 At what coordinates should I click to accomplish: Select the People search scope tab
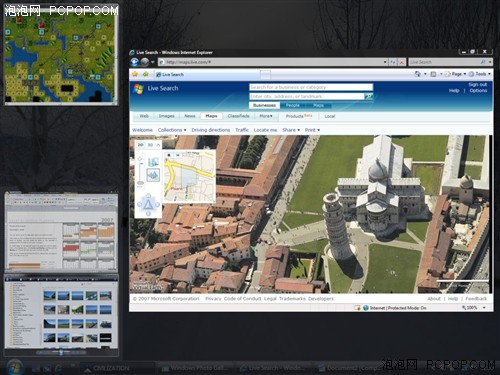(x=293, y=105)
